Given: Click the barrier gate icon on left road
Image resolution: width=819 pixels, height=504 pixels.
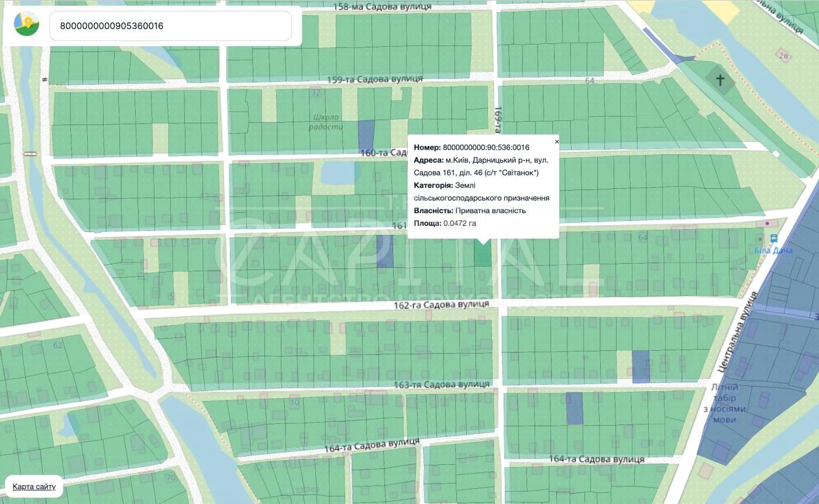Looking at the screenshot, I should (x=43, y=81).
